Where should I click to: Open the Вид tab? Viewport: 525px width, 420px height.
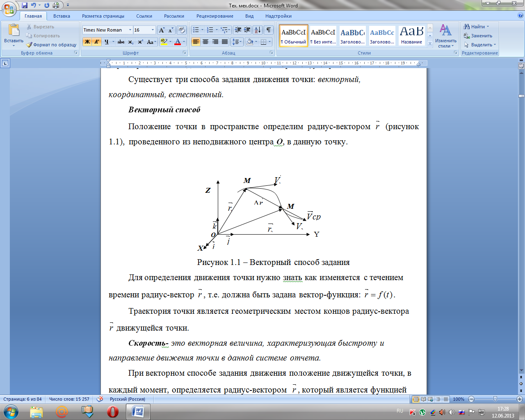[249, 16]
